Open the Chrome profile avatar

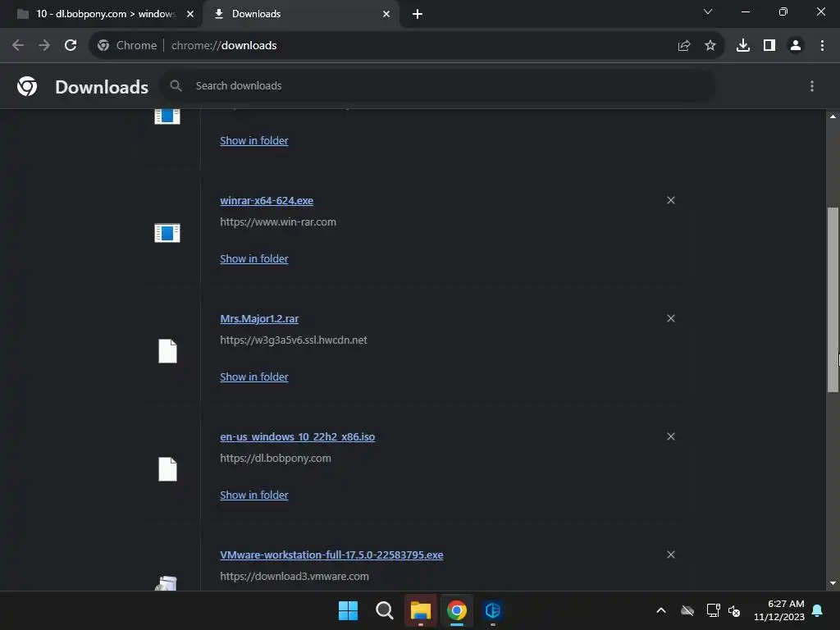[796, 46]
